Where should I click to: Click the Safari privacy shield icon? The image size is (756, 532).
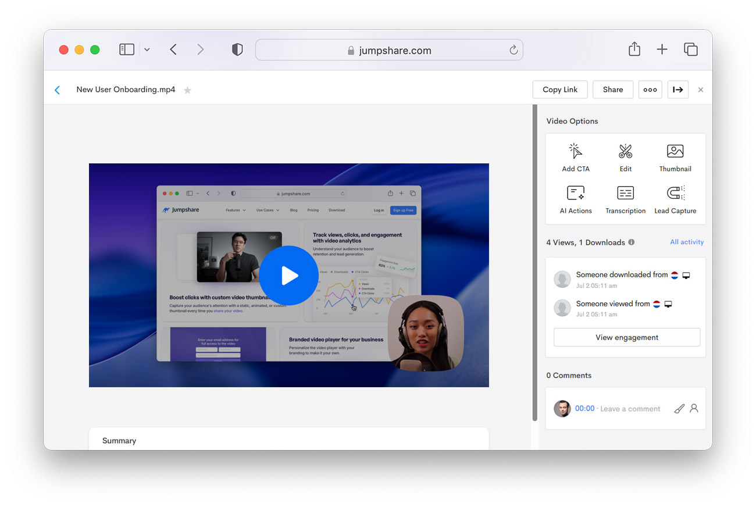click(237, 50)
